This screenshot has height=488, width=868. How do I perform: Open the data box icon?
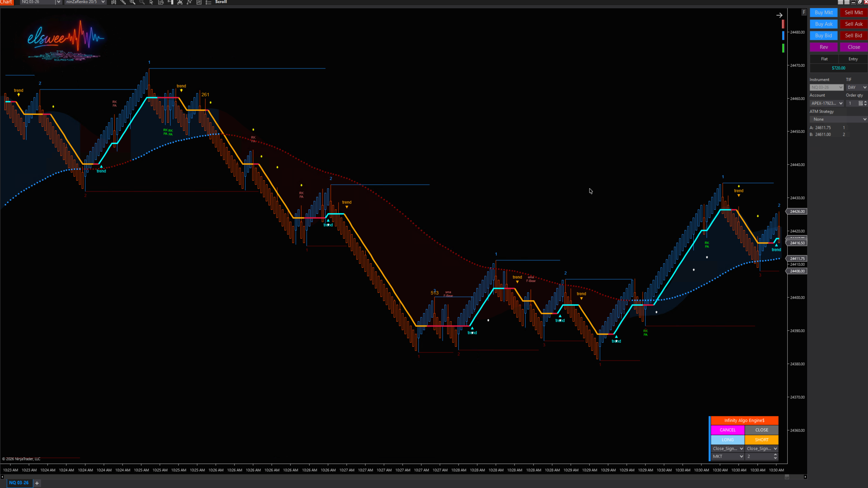161,2
